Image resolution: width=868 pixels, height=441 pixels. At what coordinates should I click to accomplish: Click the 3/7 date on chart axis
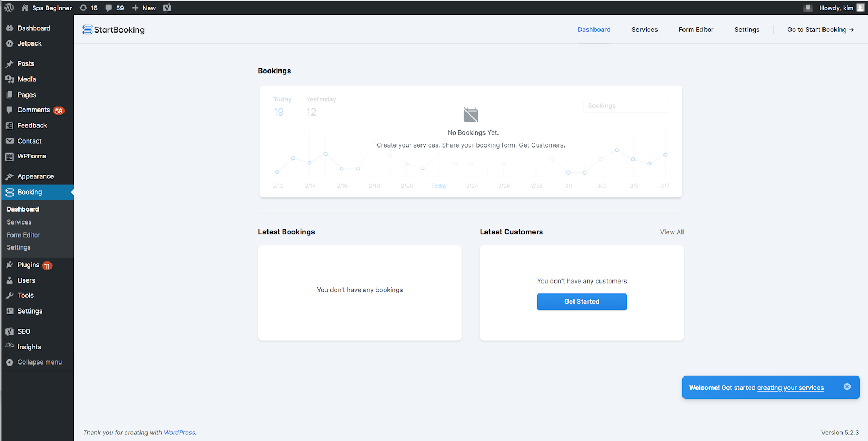coord(665,186)
